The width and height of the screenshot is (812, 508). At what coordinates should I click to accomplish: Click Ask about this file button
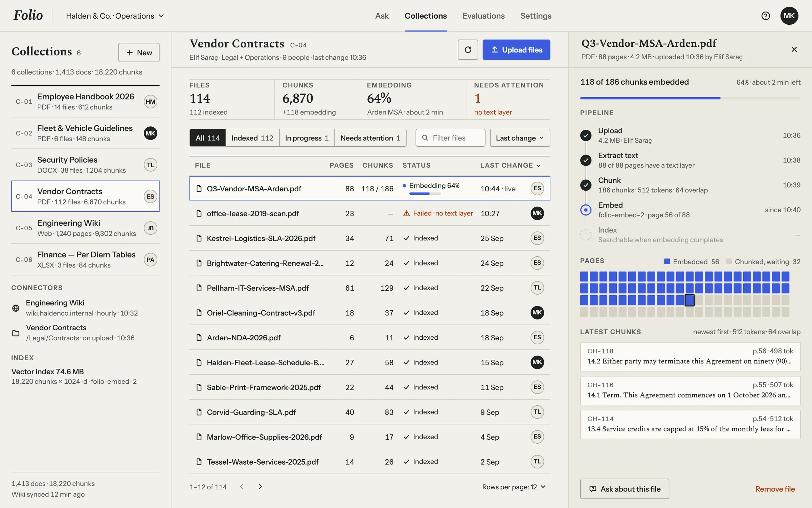tap(625, 489)
